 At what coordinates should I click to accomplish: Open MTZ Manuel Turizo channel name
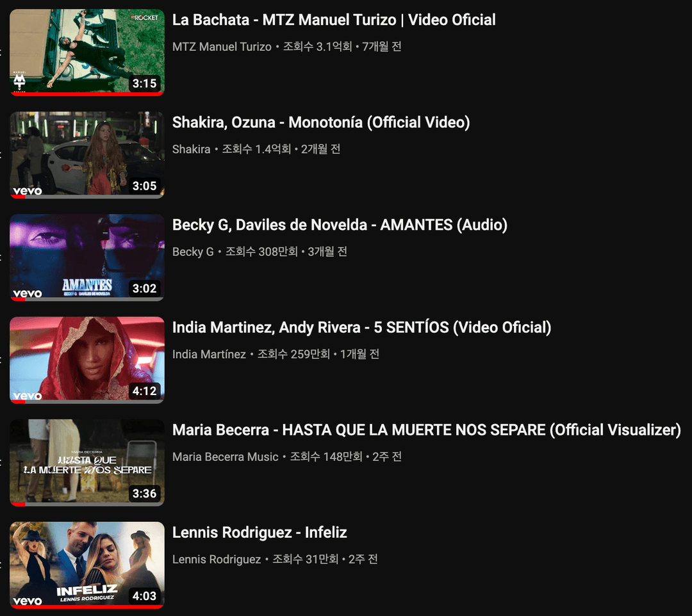coord(222,47)
